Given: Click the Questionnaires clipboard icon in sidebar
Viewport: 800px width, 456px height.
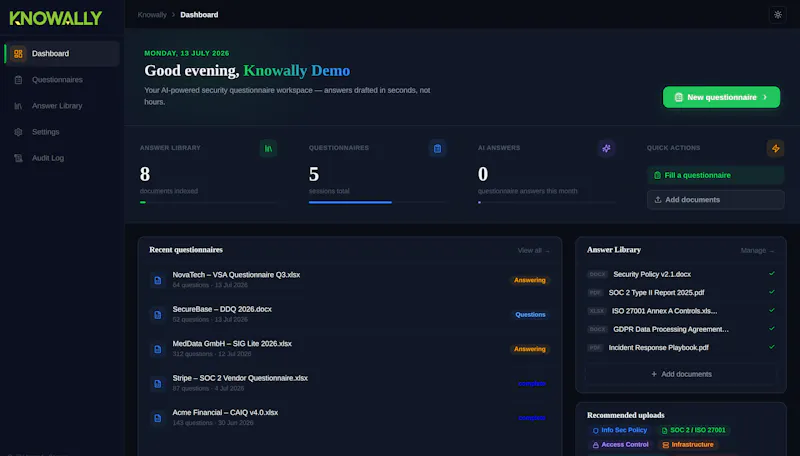Looking at the screenshot, I should click(18, 80).
